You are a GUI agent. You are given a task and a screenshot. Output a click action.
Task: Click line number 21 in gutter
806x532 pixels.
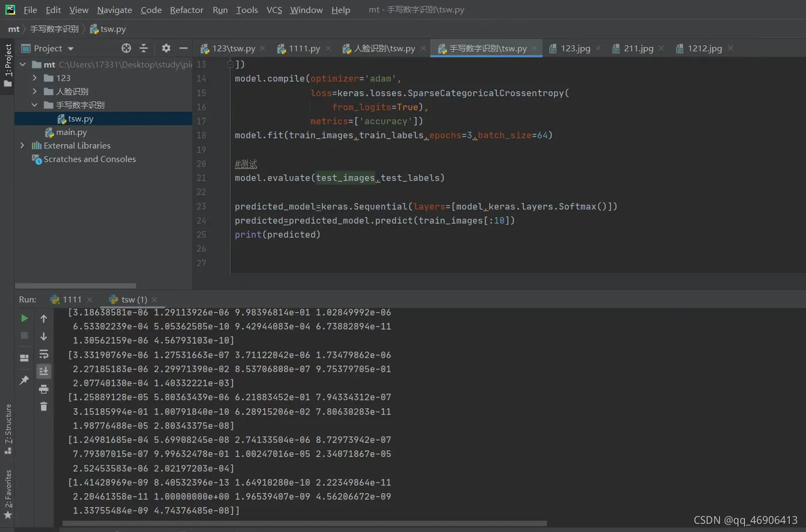coord(201,178)
